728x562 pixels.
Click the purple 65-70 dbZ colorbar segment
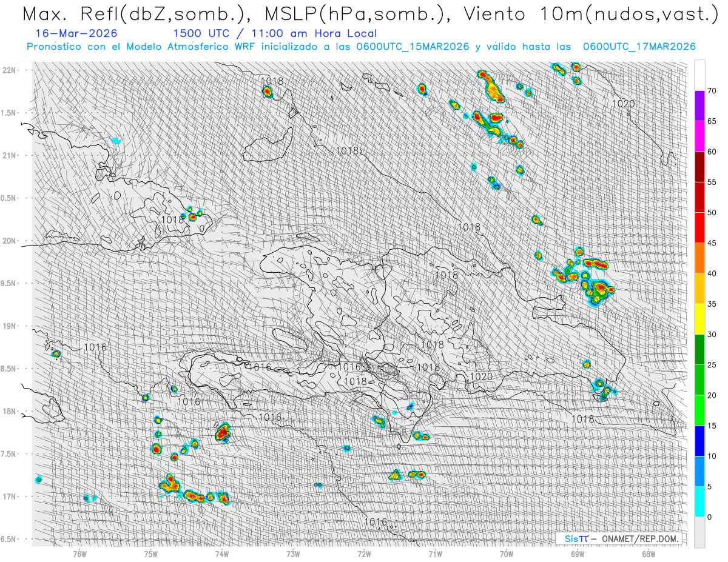pyautogui.click(x=699, y=106)
